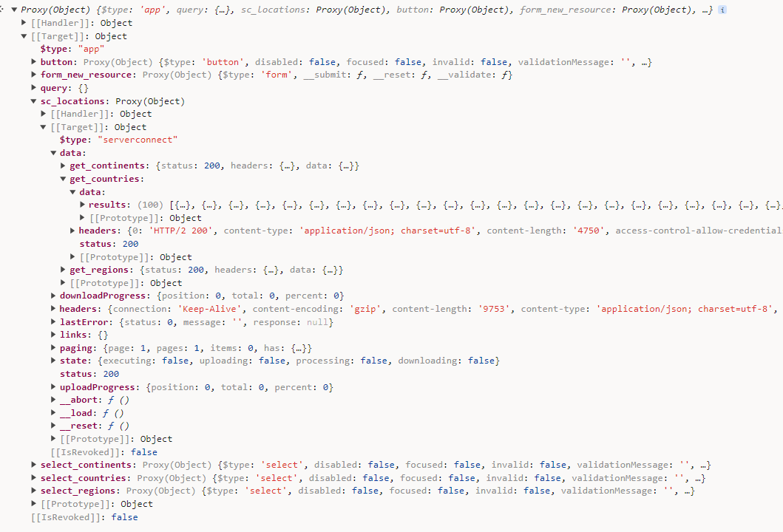Expand the get_continents entry
The image size is (783, 532).
tap(64, 166)
